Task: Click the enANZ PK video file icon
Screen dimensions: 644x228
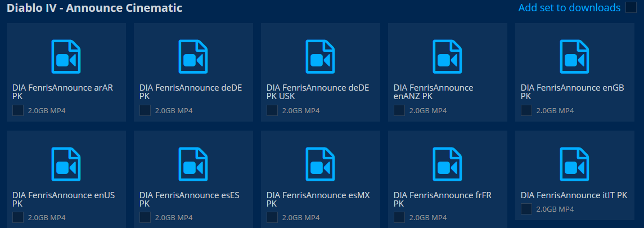Action: coord(447,57)
